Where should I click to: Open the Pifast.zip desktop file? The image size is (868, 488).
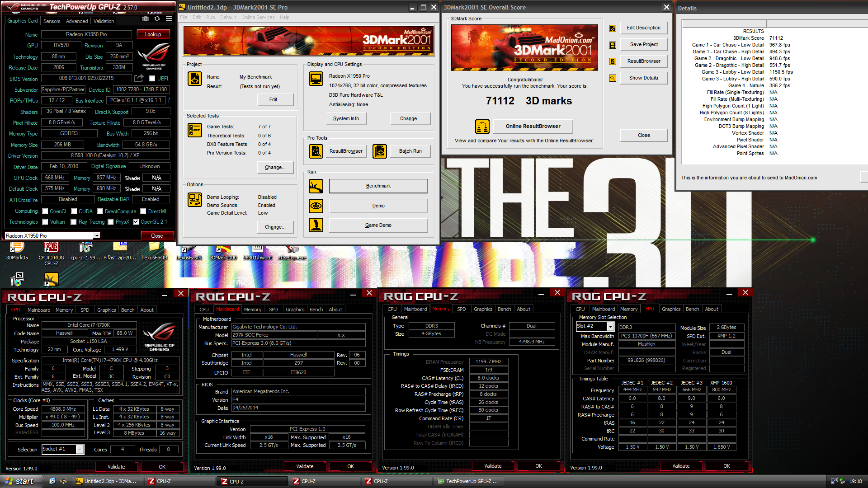click(x=120, y=251)
